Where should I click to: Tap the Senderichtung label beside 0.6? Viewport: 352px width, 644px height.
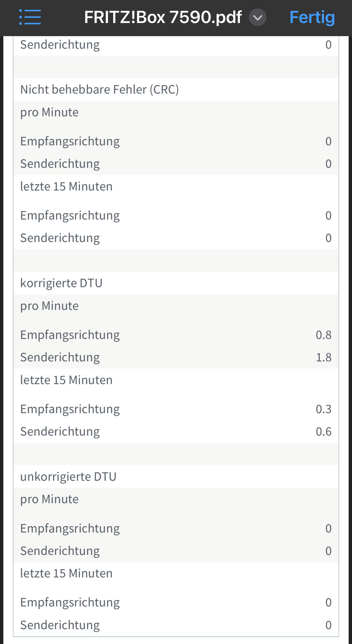(60, 432)
